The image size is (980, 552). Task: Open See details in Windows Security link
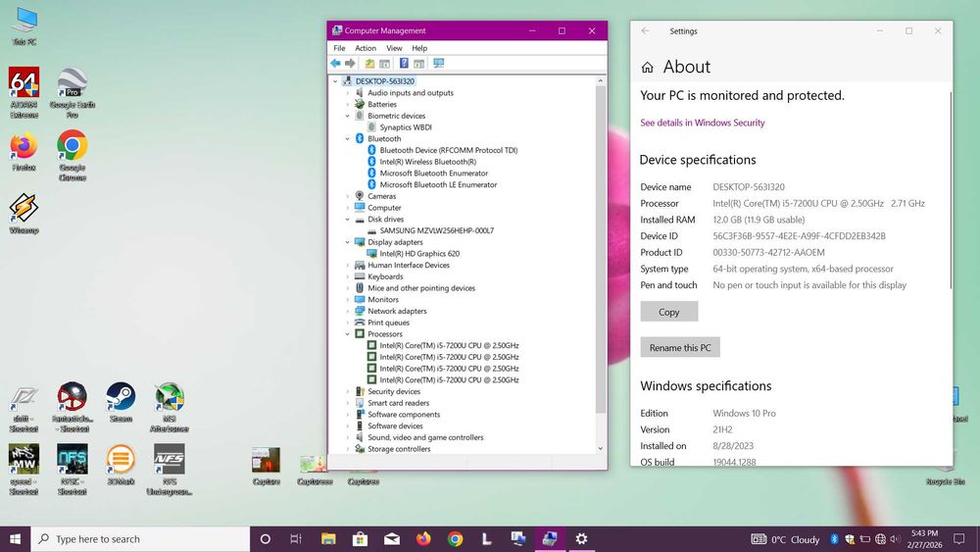[x=702, y=123]
